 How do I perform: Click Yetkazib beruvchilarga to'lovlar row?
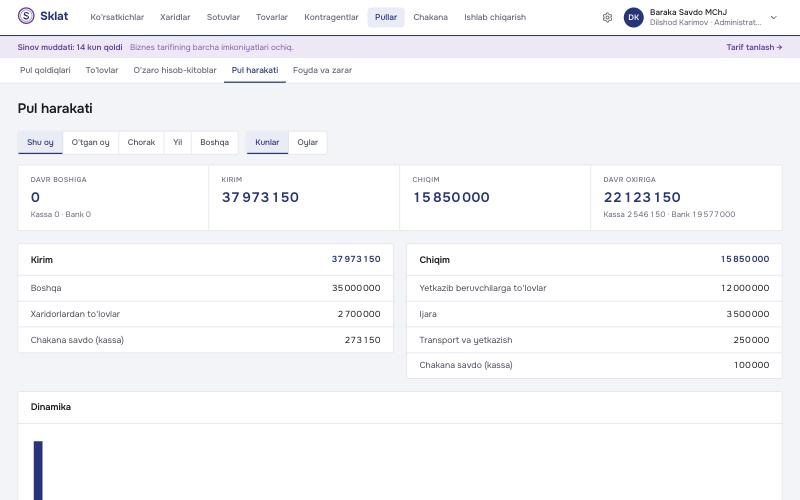594,288
